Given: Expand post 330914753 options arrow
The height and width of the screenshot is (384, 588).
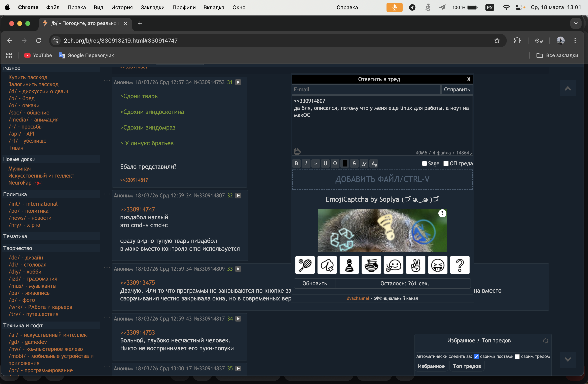Looking at the screenshot, I should pos(238,82).
